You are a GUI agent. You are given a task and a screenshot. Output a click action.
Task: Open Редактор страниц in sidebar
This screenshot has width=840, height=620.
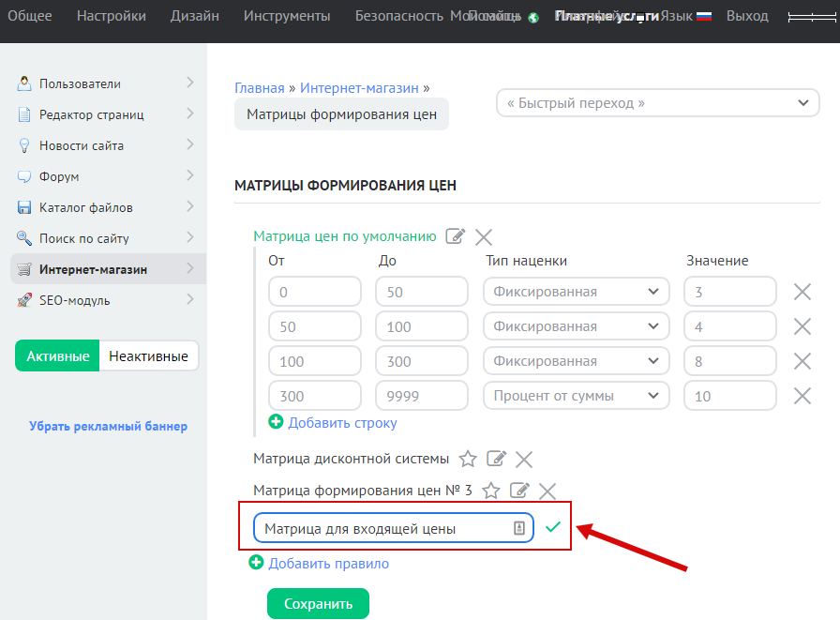pos(91,114)
